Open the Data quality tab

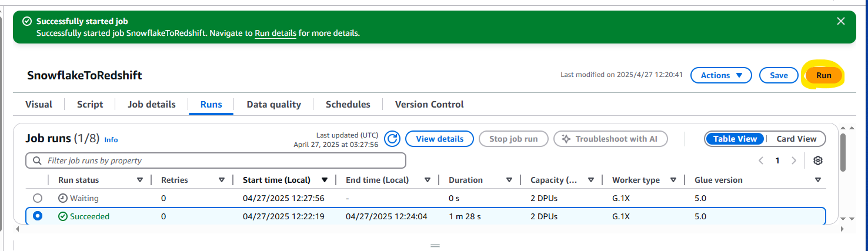(x=273, y=104)
